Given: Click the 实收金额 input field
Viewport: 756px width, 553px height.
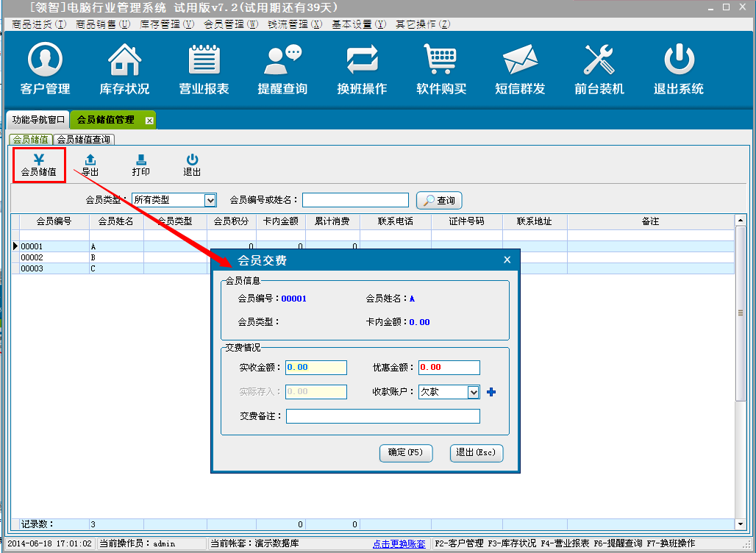Looking at the screenshot, I should [x=315, y=368].
